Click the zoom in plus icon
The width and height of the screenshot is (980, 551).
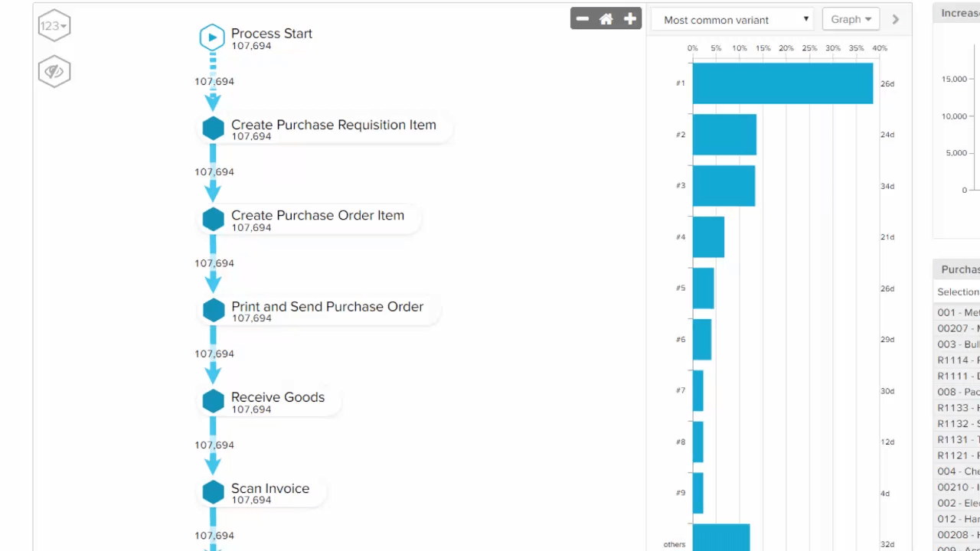coord(630,19)
